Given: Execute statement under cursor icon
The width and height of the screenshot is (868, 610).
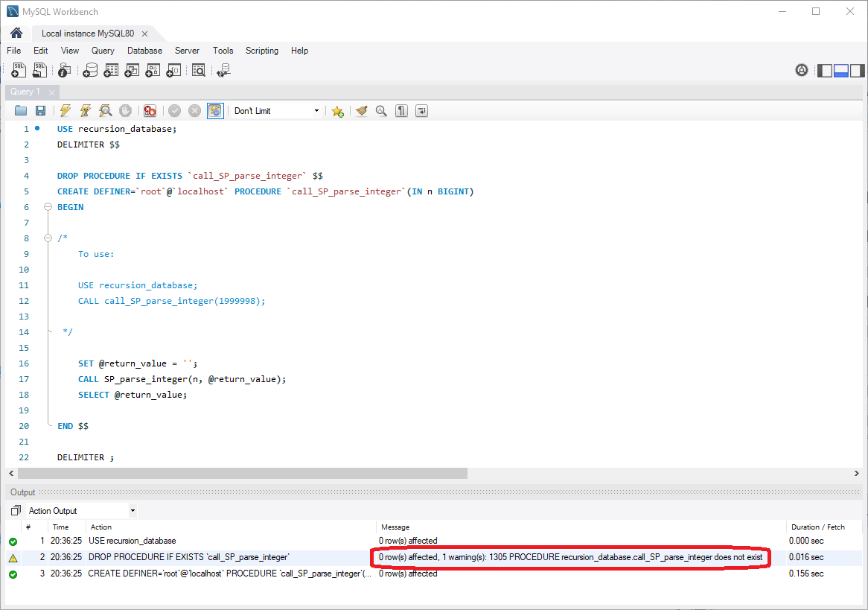Looking at the screenshot, I should coord(86,111).
